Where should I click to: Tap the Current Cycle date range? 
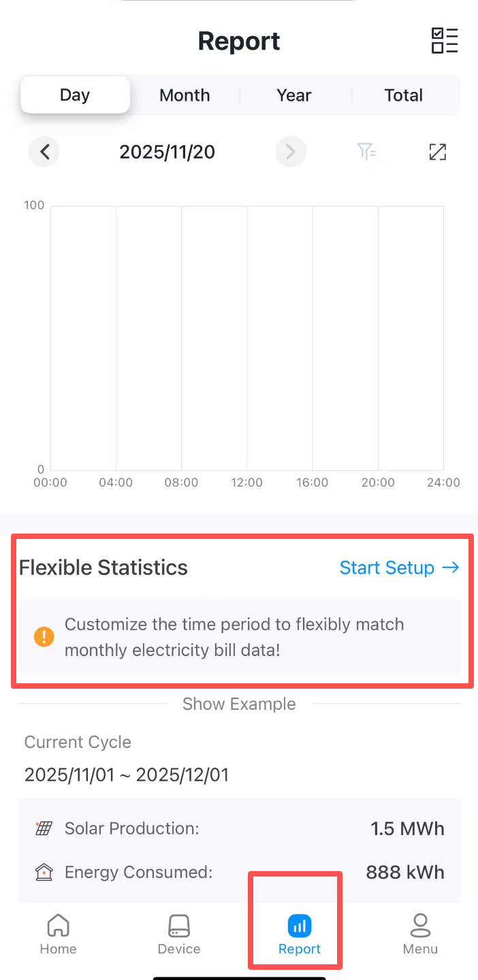pos(127,774)
